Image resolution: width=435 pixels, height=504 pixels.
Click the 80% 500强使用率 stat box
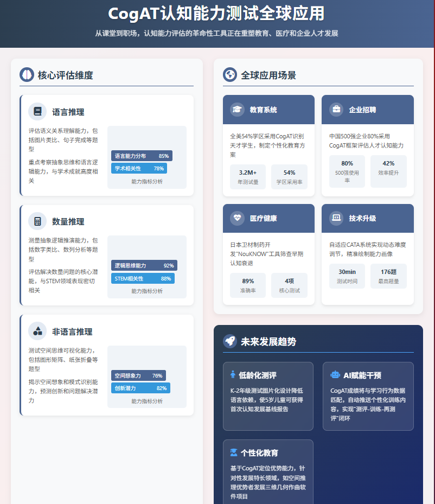(347, 171)
